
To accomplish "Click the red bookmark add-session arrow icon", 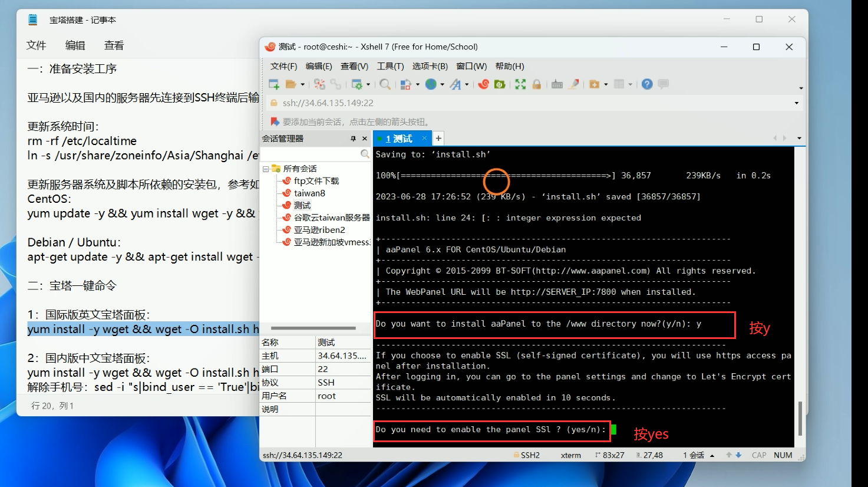I will 275,121.
